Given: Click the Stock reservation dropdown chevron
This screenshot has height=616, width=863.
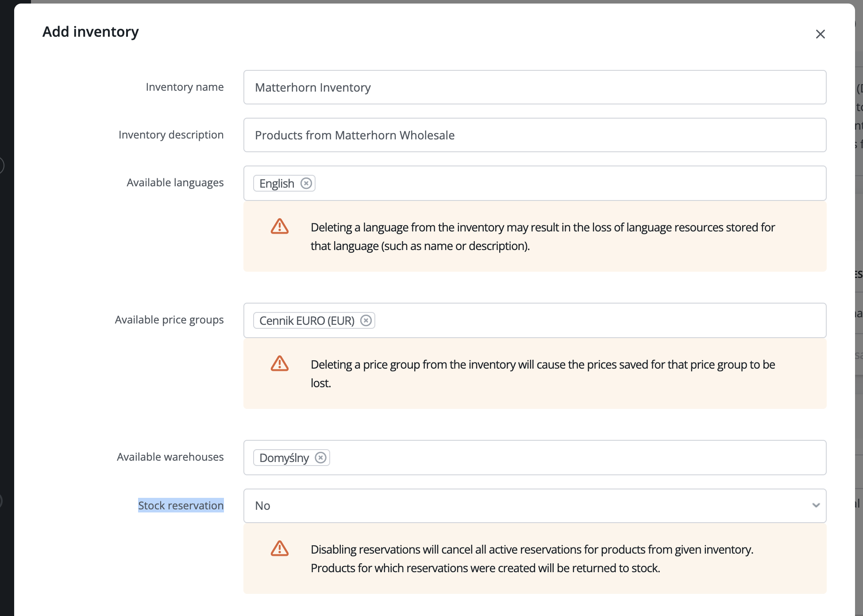Looking at the screenshot, I should pos(816,505).
